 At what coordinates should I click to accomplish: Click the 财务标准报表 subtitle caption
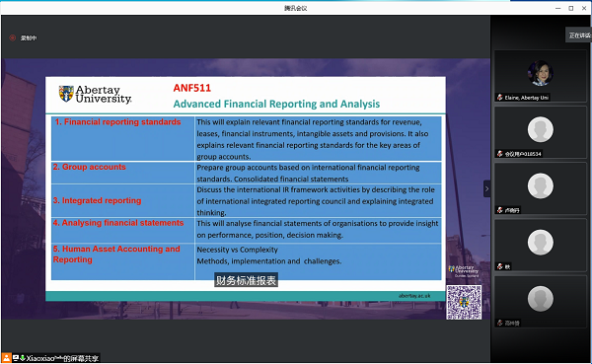click(246, 280)
